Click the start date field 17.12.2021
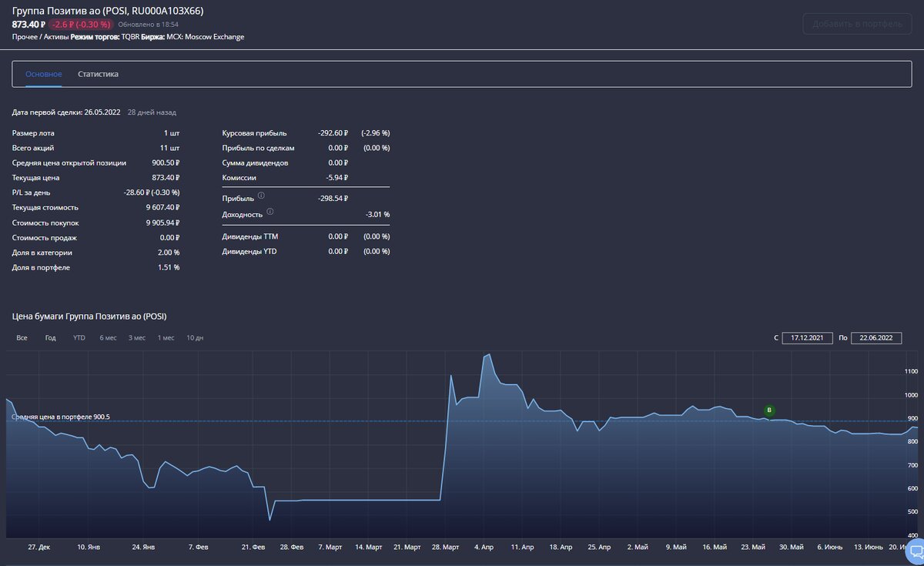The width and height of the screenshot is (924, 566). 807,338
